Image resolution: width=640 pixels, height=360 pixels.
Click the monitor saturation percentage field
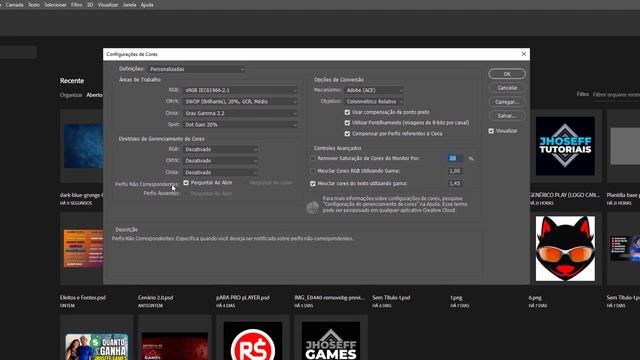455,158
